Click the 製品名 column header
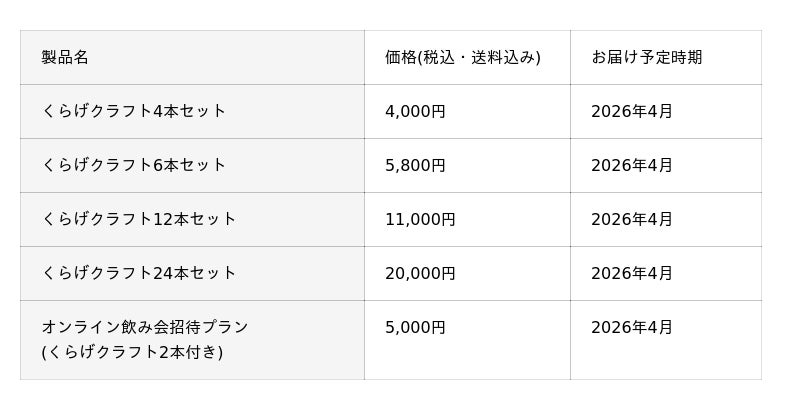The image size is (800, 410). pos(65,57)
